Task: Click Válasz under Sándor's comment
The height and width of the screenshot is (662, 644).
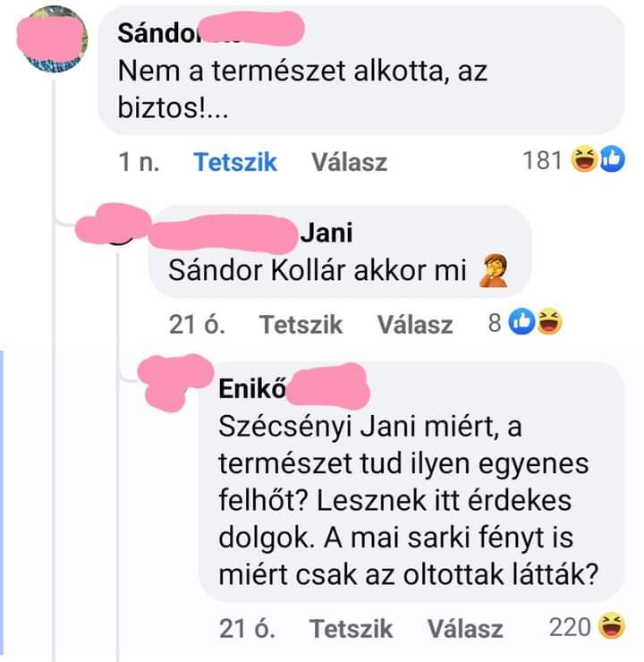Action: [x=349, y=162]
